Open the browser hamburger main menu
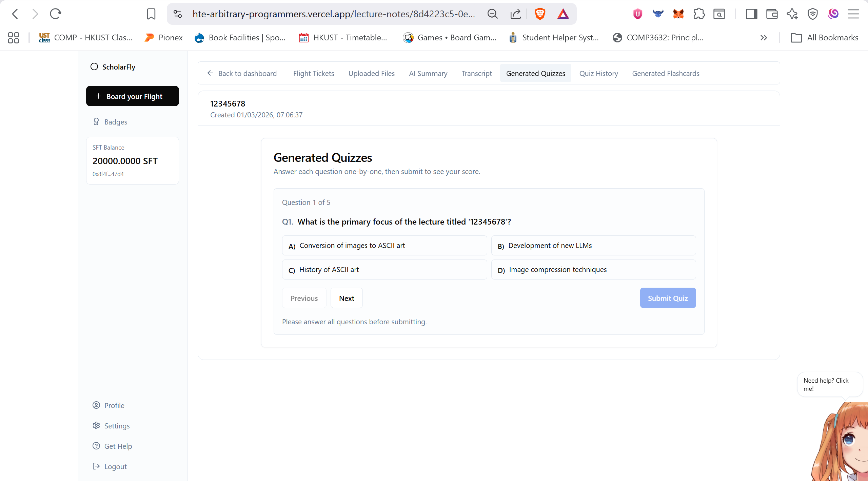The width and height of the screenshot is (868, 481). [853, 14]
